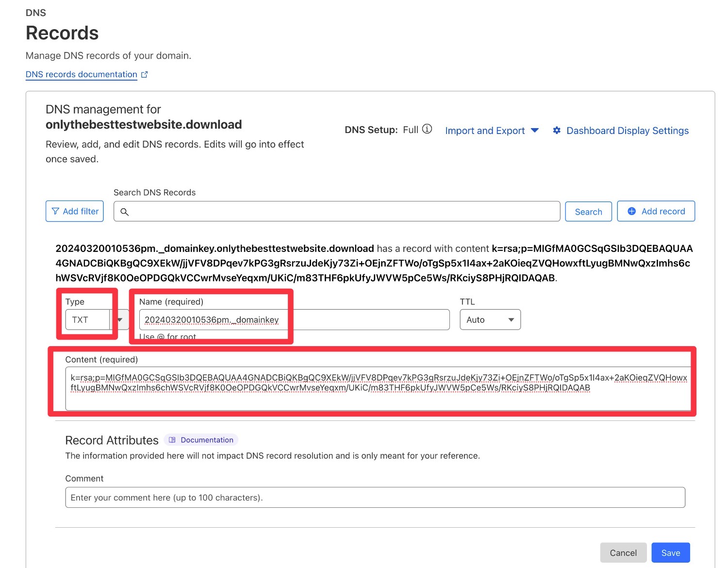Click the Search DNS Records input field
Image resolution: width=728 pixels, height=568 pixels.
coord(337,211)
